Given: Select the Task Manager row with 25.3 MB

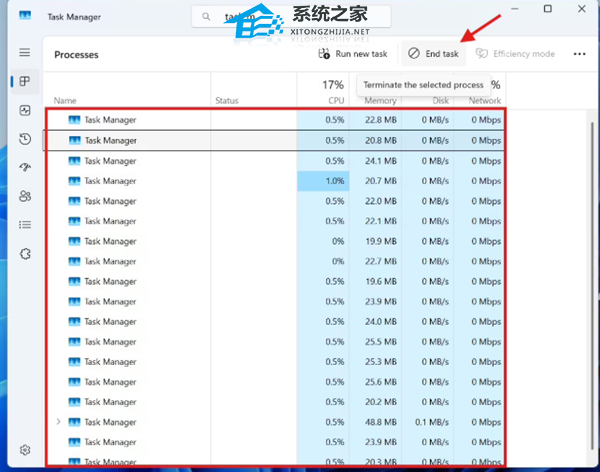Looking at the screenshot, I should pyautogui.click(x=275, y=362).
